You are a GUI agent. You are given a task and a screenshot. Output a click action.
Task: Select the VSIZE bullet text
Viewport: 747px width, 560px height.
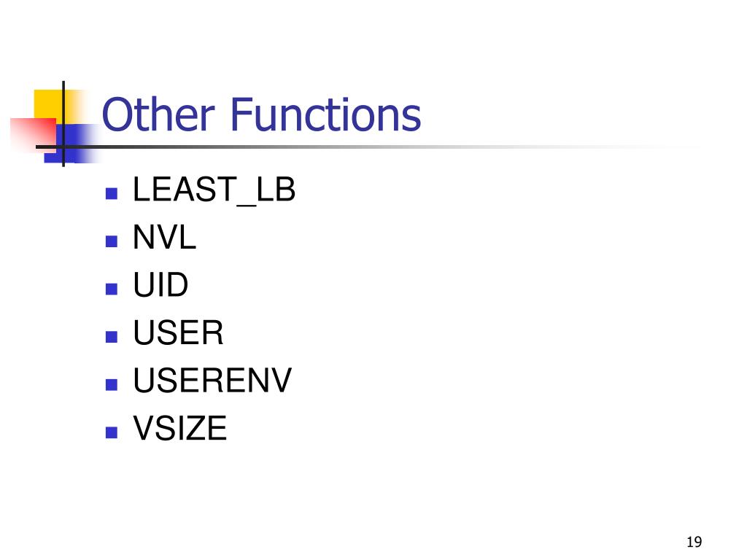coord(179,427)
